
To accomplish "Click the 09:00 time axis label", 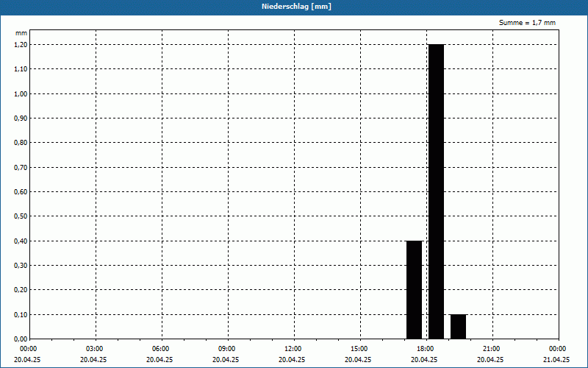I will 226,349.
